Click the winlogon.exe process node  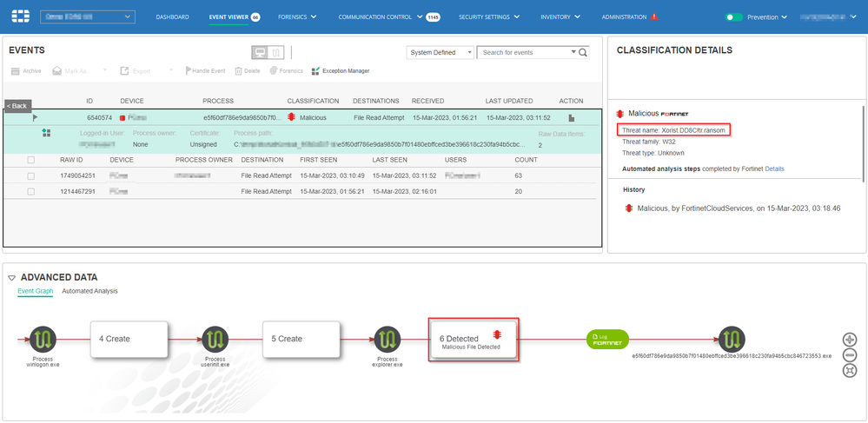43,339
